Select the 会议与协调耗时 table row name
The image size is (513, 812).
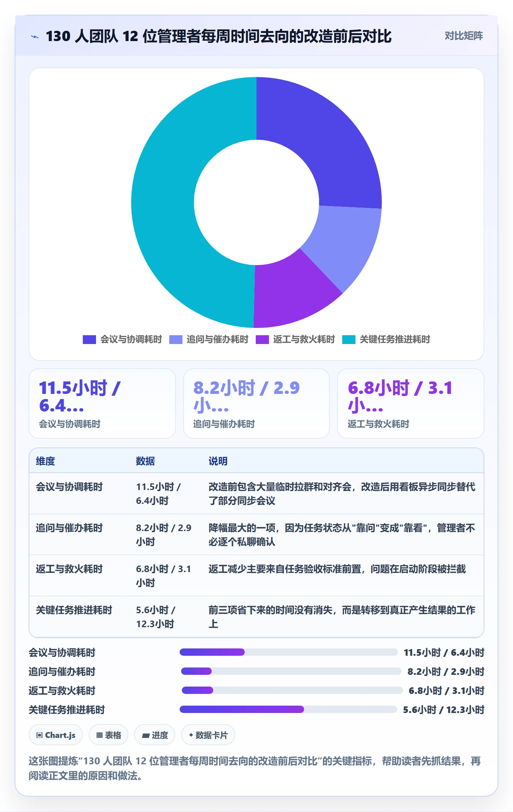[69, 487]
